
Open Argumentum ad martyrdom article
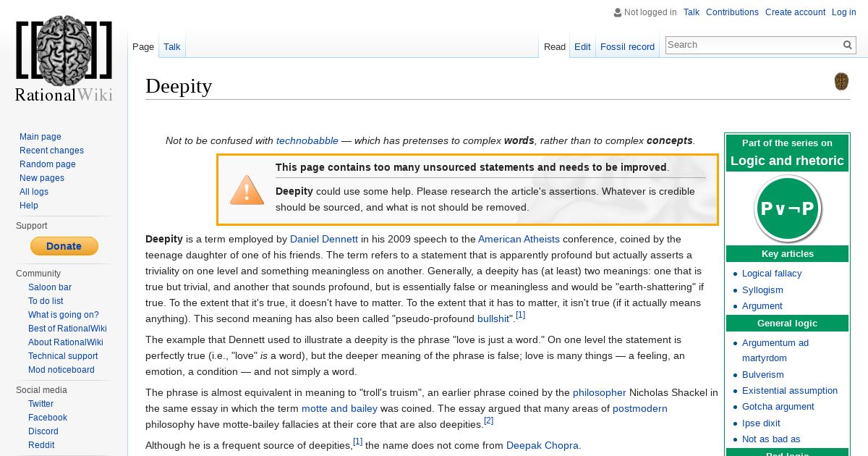(775, 350)
